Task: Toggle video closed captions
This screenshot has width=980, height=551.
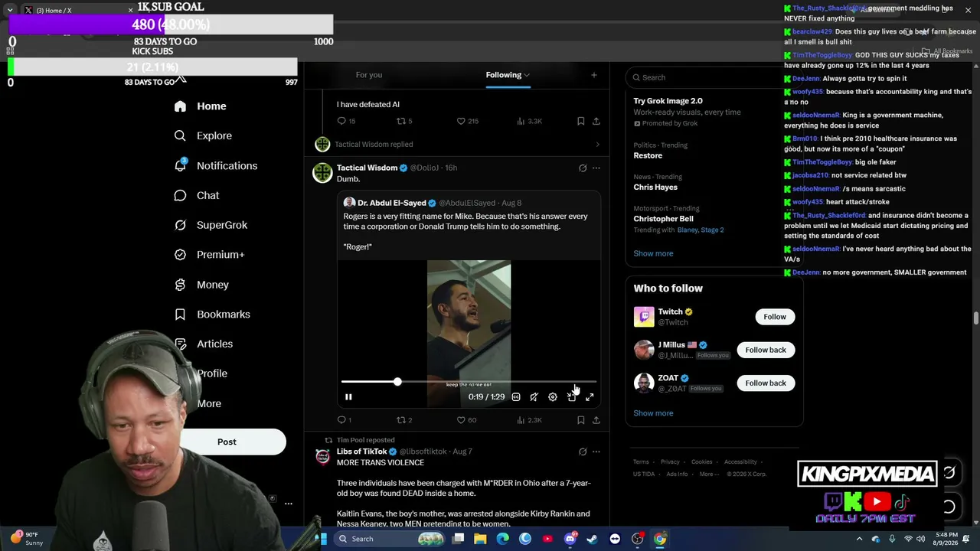Action: click(x=516, y=397)
